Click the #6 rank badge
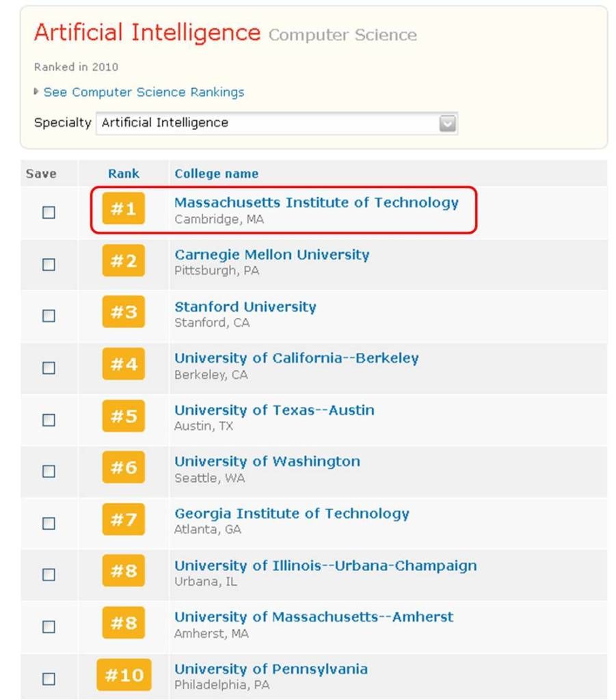The height and width of the screenshot is (700, 616). click(124, 468)
